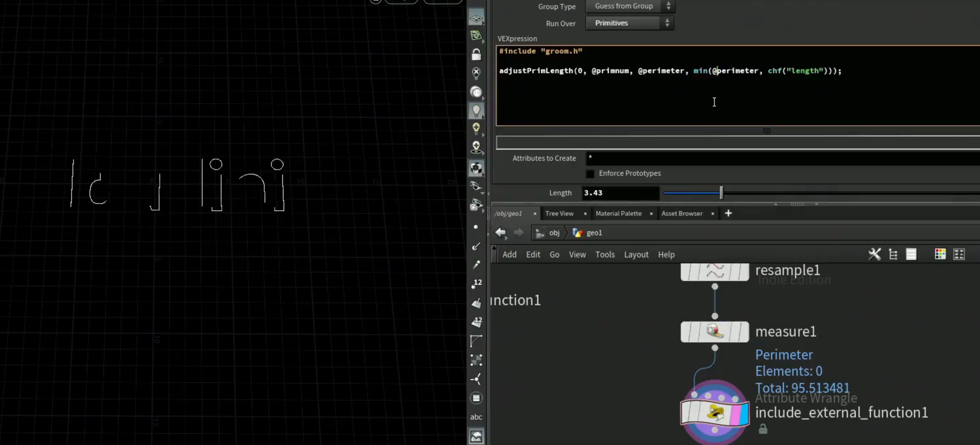Click the lock camera to view padlock icon
Viewport: 980px width, 445px height.
pos(476,55)
